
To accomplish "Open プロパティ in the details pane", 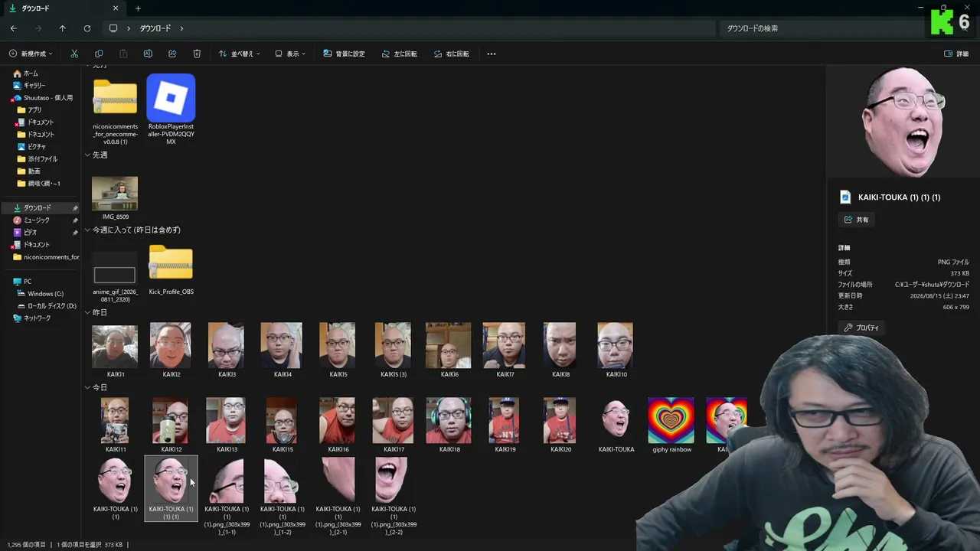I will [x=861, y=328].
